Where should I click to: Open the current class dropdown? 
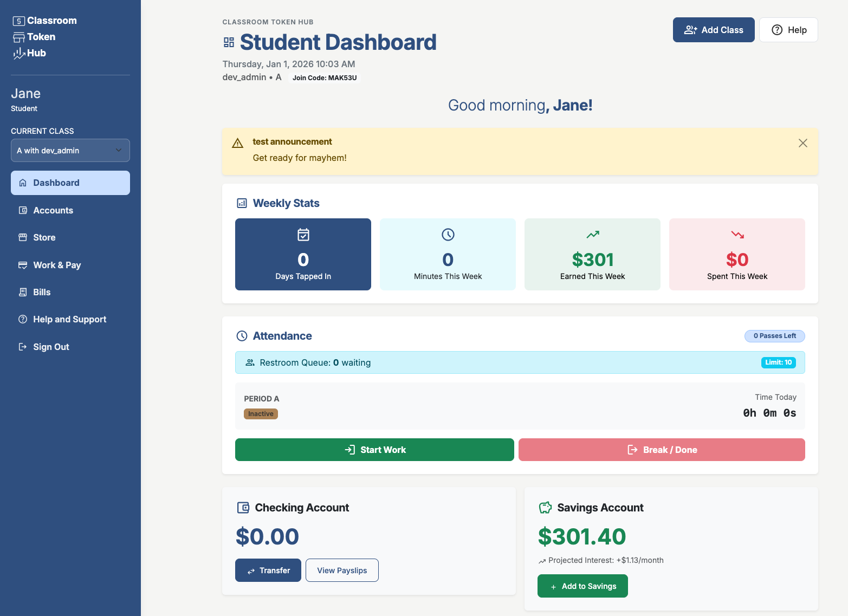click(x=70, y=150)
